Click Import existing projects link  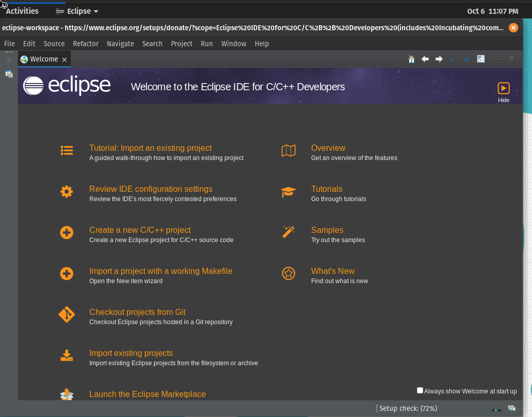[131, 353]
